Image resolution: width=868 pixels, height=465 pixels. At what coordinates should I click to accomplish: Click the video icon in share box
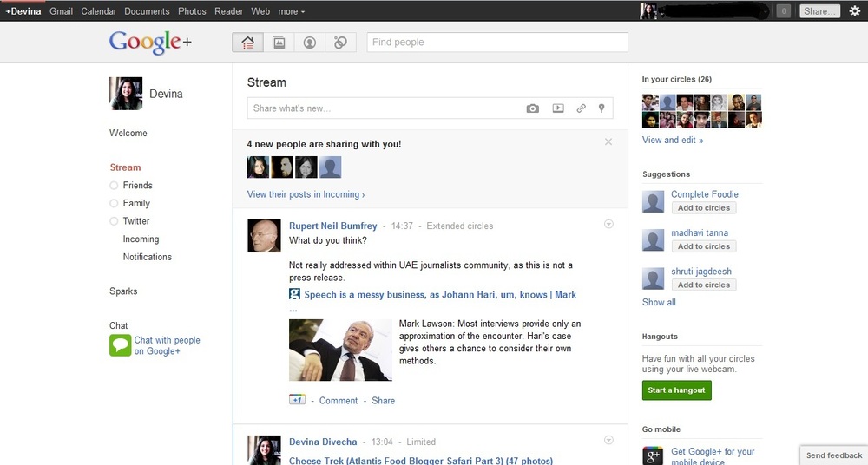[x=558, y=108]
